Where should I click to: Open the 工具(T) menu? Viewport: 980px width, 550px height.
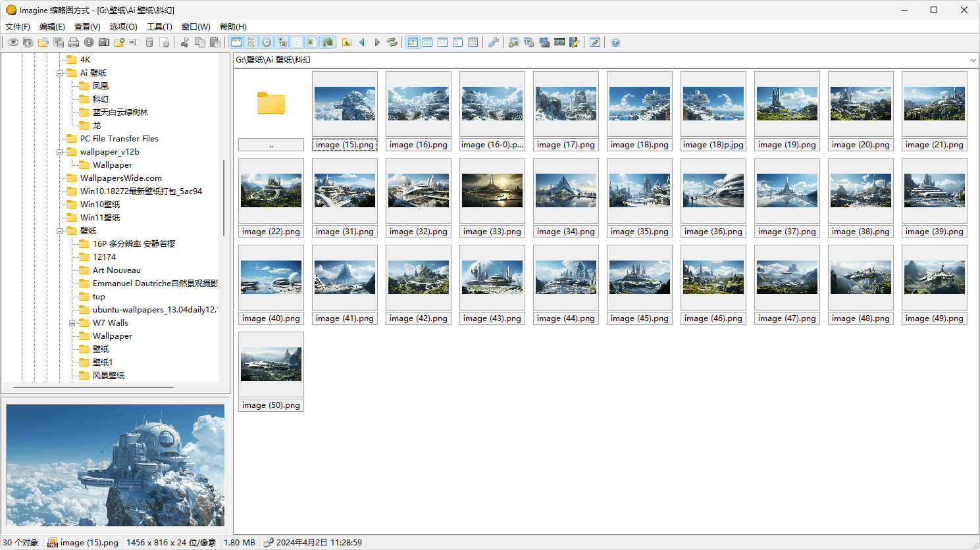tap(159, 27)
